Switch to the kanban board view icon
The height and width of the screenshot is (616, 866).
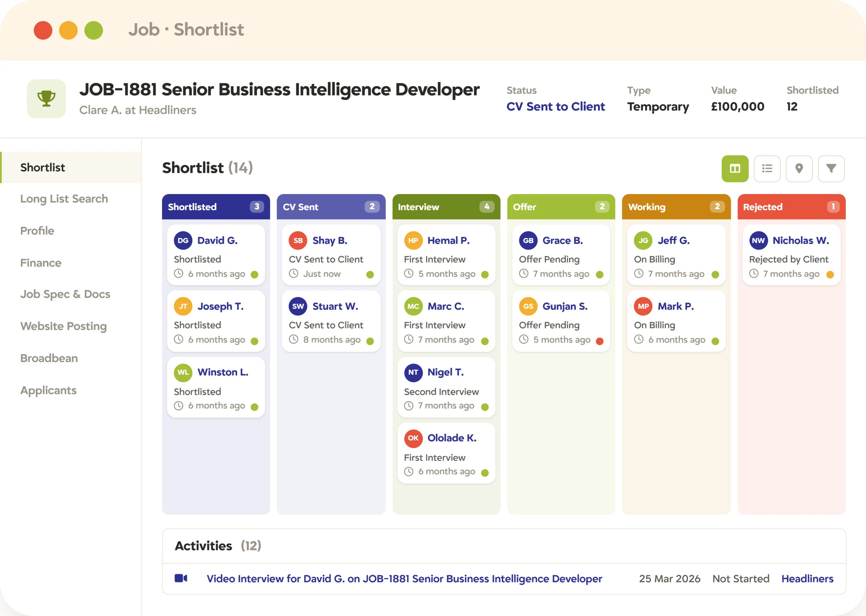[735, 168]
